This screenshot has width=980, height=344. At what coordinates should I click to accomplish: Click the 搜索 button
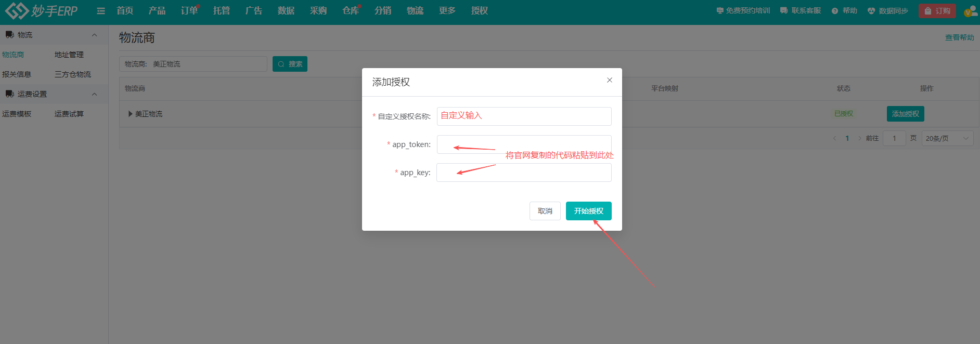(x=290, y=64)
